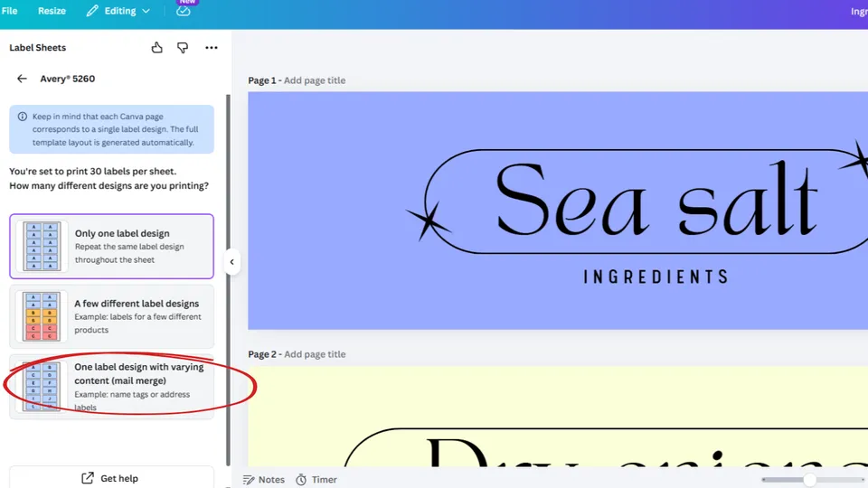868x488 pixels.
Task: Select A few different label designs option
Action: (111, 316)
